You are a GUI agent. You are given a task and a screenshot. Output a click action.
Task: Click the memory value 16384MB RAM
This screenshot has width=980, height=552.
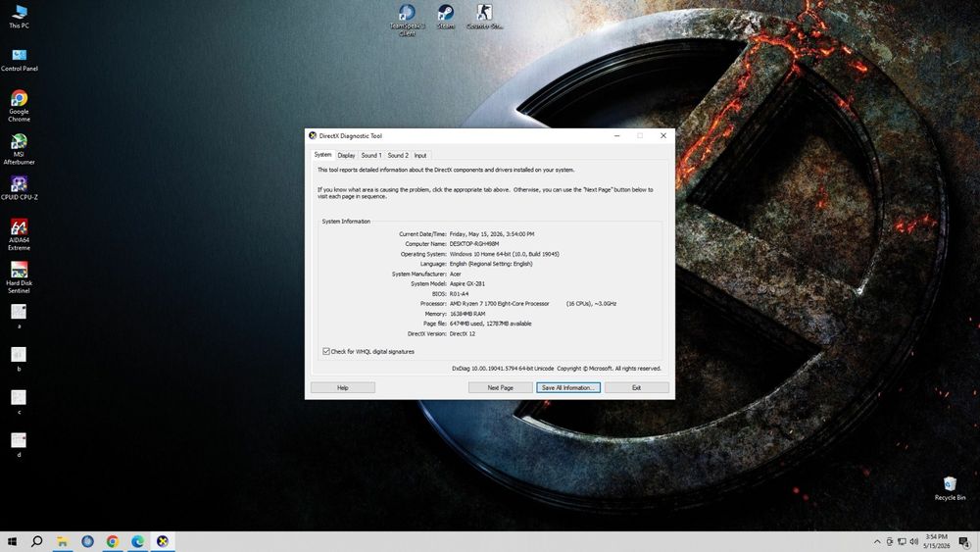pos(467,314)
